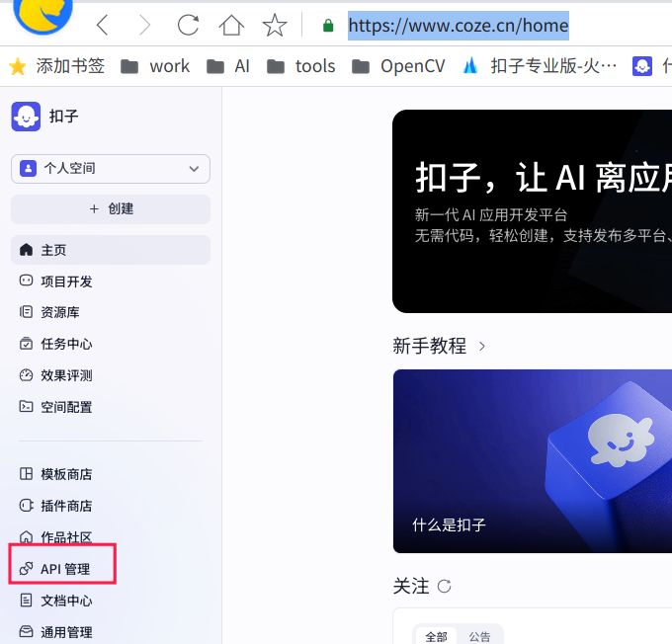Viewport: 672px width, 644px height.
Task: Click the 通用管理 icon
Action: tap(26, 631)
